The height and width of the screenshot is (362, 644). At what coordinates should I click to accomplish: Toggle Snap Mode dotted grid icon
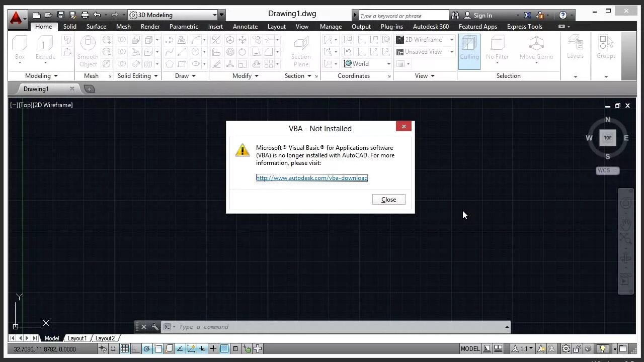pos(114,348)
